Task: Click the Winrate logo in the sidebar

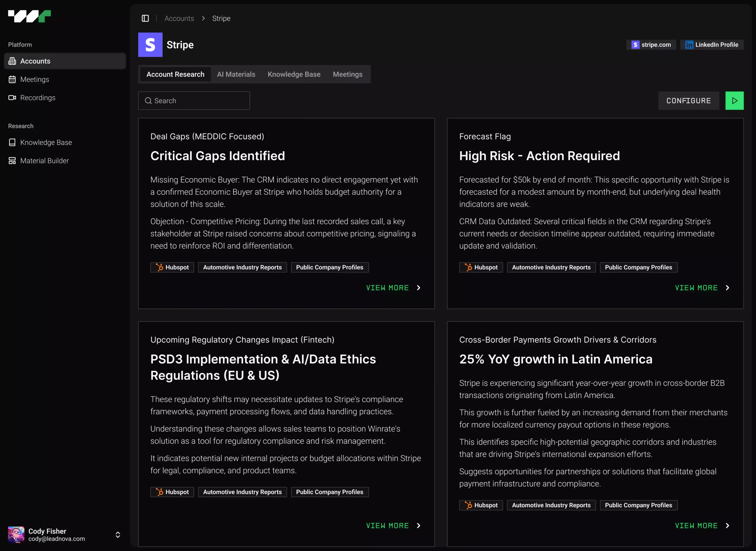Action: 29,16
